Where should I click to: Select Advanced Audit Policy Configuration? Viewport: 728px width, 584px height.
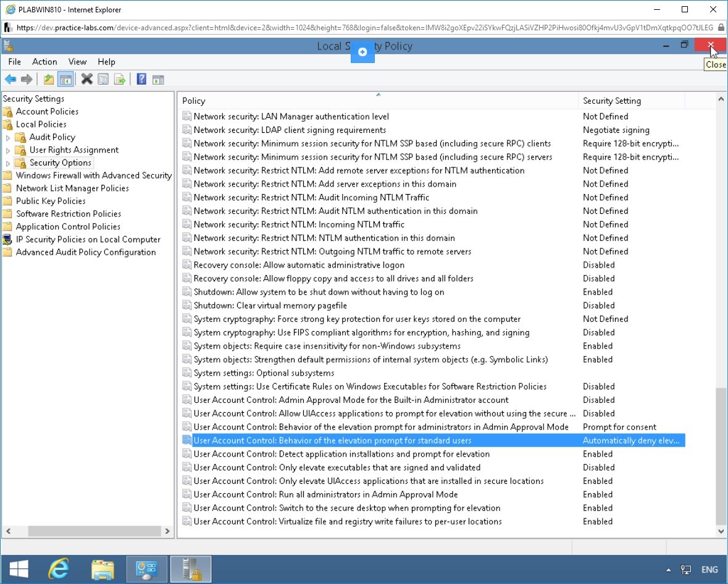coord(86,252)
